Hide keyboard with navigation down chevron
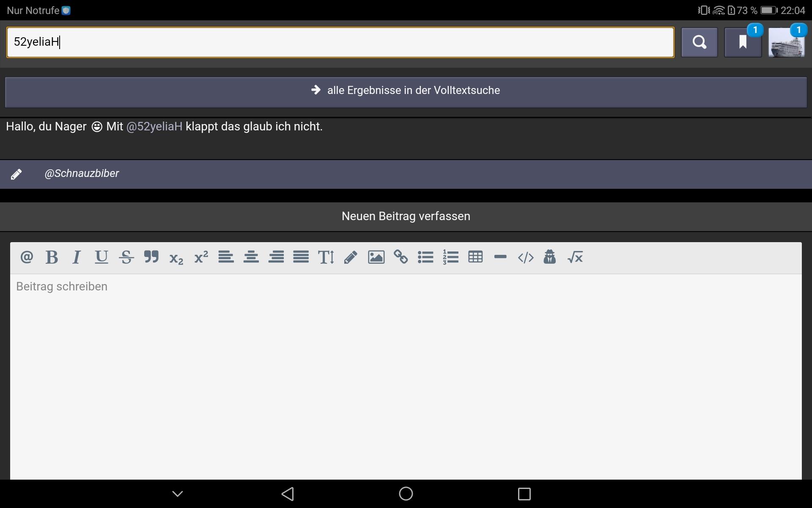Viewport: 812px width, 508px height. [178, 494]
